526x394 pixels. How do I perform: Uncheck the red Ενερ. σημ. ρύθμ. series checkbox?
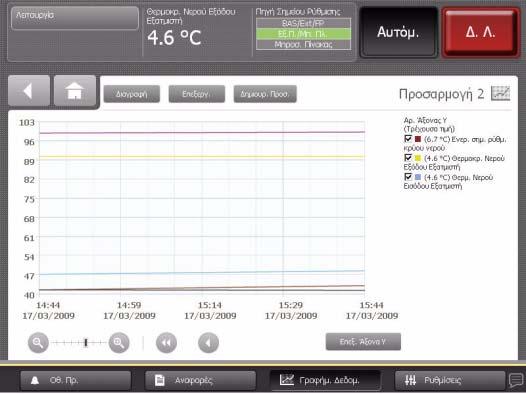408,139
